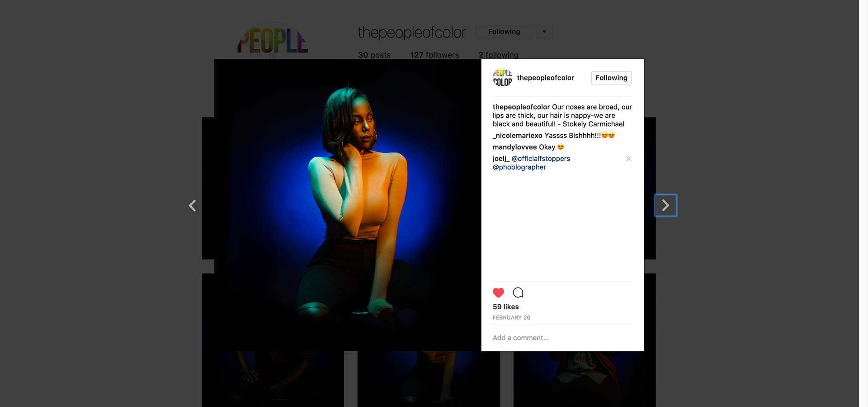Image resolution: width=868 pixels, height=407 pixels.
Task: Open _nicolemariexo commenter profile
Action: [x=518, y=136]
